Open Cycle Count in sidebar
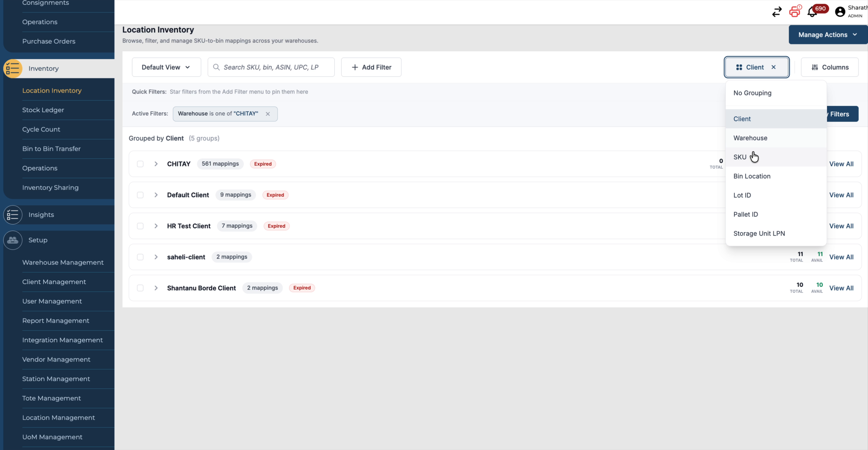The image size is (868, 450). click(x=41, y=130)
